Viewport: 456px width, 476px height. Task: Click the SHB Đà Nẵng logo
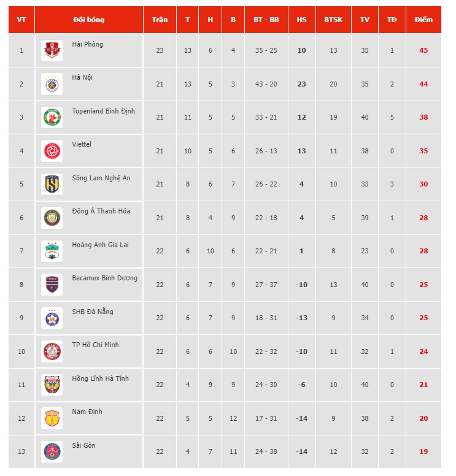click(52, 318)
